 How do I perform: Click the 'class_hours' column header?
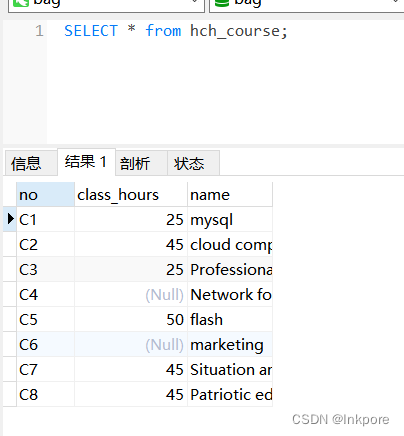[x=131, y=194]
